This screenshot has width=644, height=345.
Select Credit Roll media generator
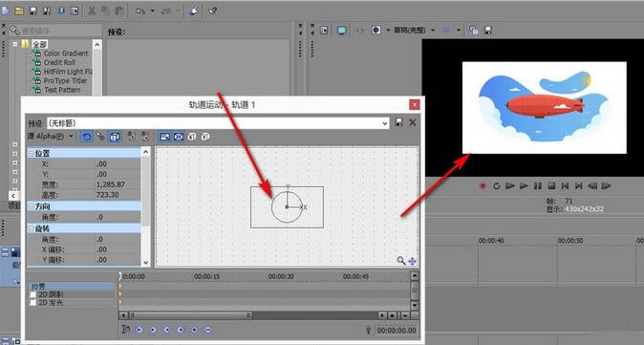pyautogui.click(x=59, y=62)
